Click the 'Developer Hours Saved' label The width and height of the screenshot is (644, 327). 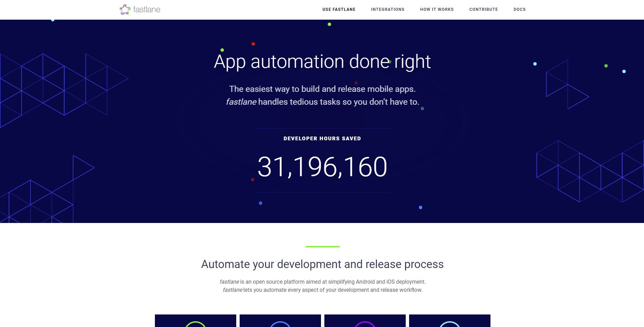(322, 139)
